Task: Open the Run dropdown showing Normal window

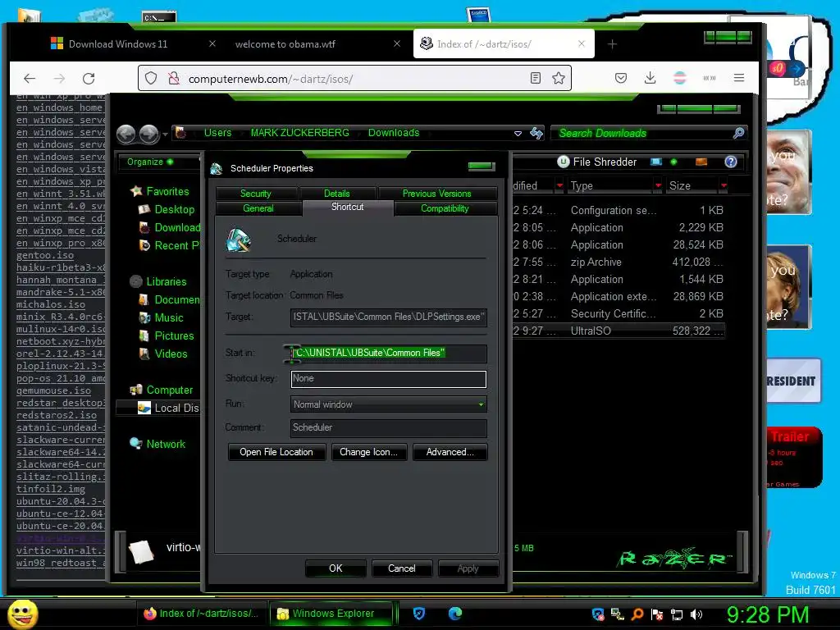Action: click(388, 404)
